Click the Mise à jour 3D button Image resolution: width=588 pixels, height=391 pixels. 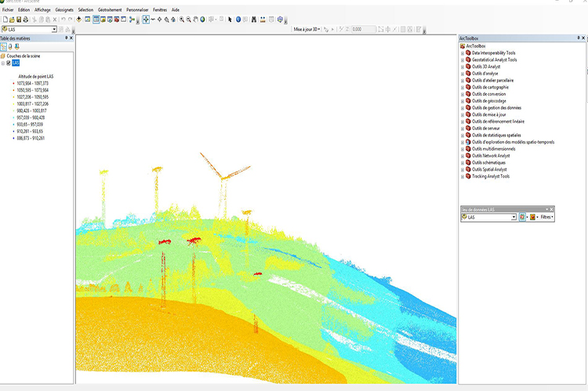(x=307, y=29)
